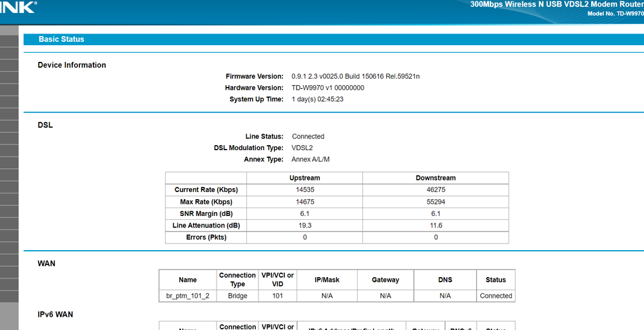
Task: Click the br_ptm_101_2 WAN connection name
Action: point(188,296)
